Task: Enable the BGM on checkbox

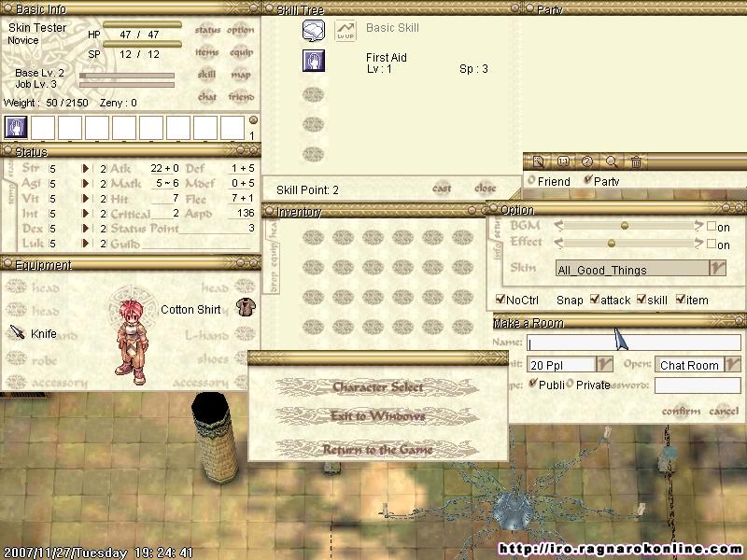Action: point(712,226)
